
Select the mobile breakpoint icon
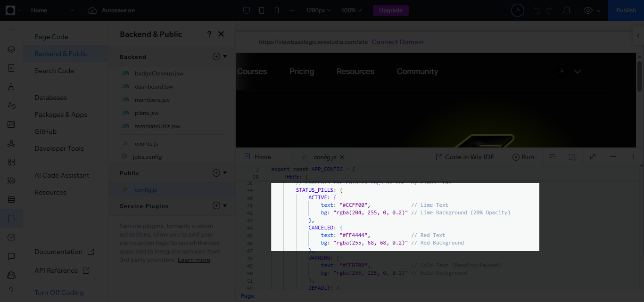[277, 10]
